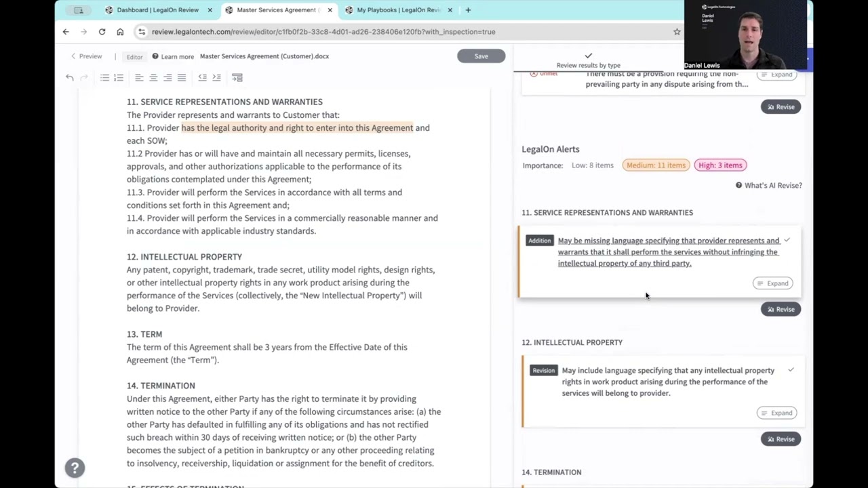Viewport: 868px width, 488px height.
Task: Click the LegalOn Alerts section title
Action: tap(551, 149)
